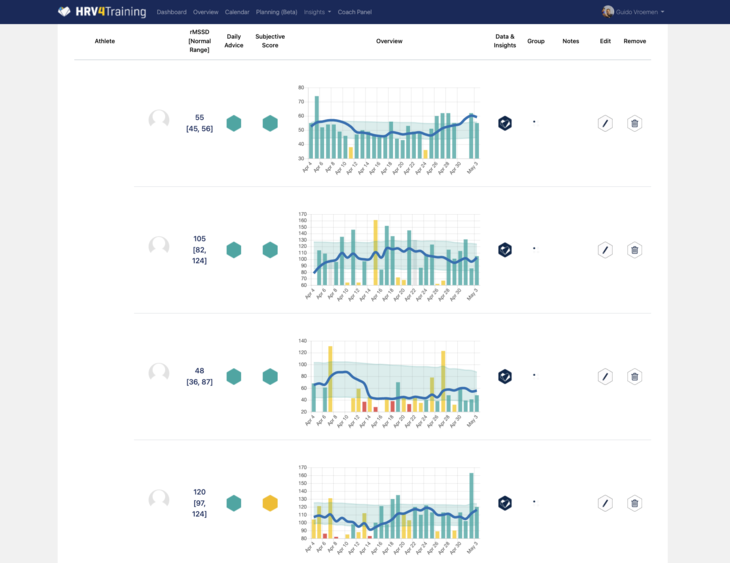Click Subjective Score hexagon in rMSSD 55 row
730x563 pixels.
point(270,123)
